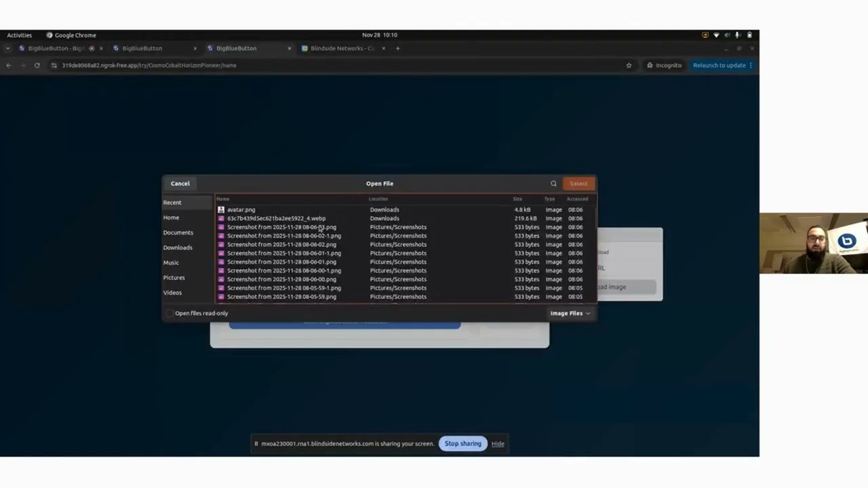Sort files by Name column header

[222, 199]
